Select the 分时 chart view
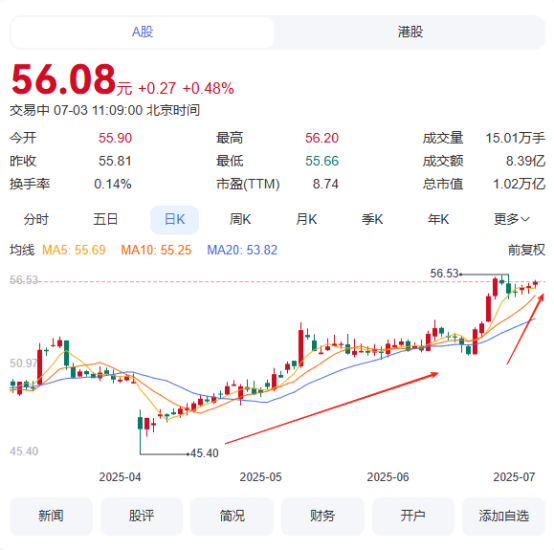 [36, 220]
